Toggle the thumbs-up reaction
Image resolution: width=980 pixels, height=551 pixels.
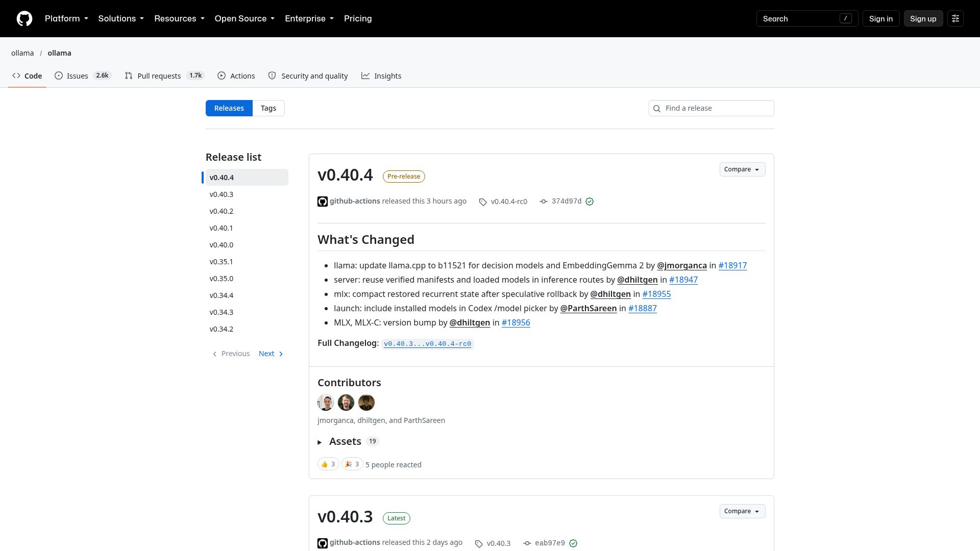pyautogui.click(x=328, y=464)
